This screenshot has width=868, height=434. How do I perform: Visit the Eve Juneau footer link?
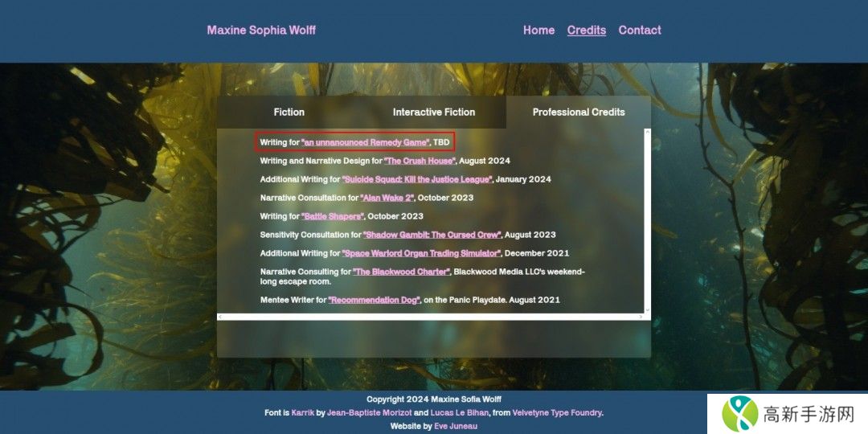click(455, 426)
